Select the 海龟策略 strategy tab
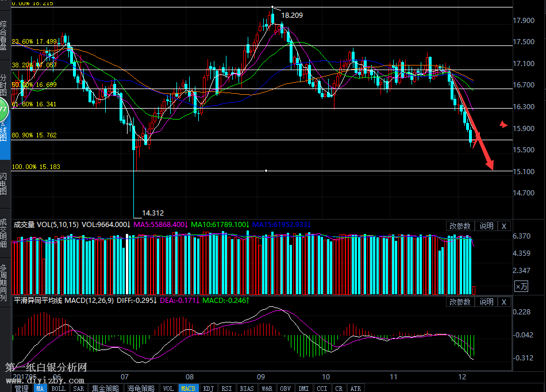Screen dimensions: 546x392 (x=141, y=388)
